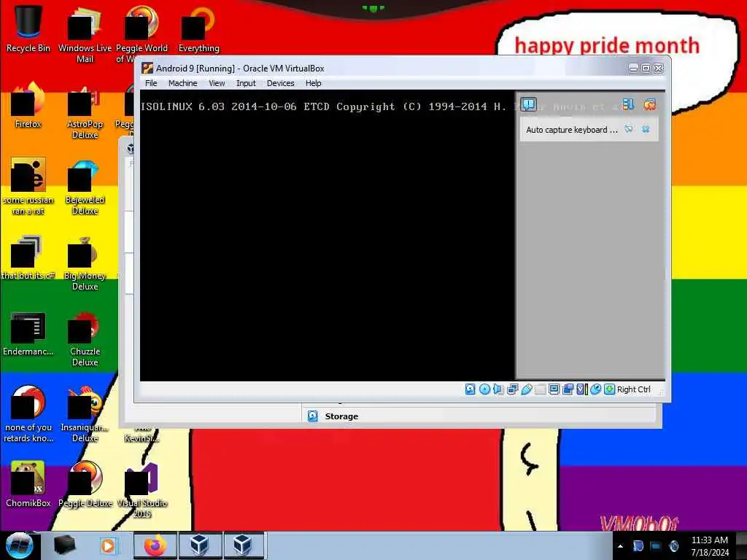Image resolution: width=747 pixels, height=560 pixels.
Task: Click the Show Desktop strip beside the clock
Action: pos(741,545)
